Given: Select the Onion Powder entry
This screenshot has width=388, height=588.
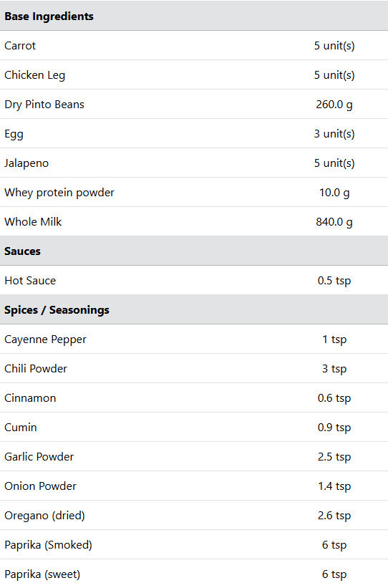Looking at the screenshot, I should 194,486.
